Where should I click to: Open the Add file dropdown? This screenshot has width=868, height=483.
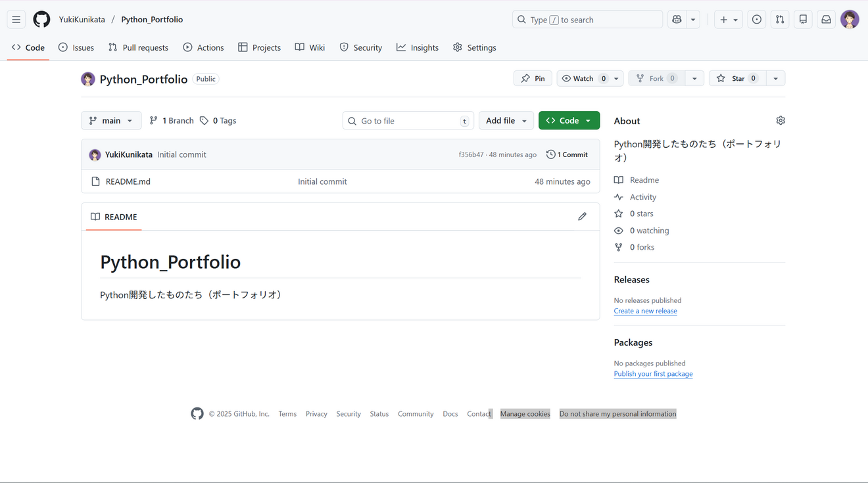click(x=506, y=120)
